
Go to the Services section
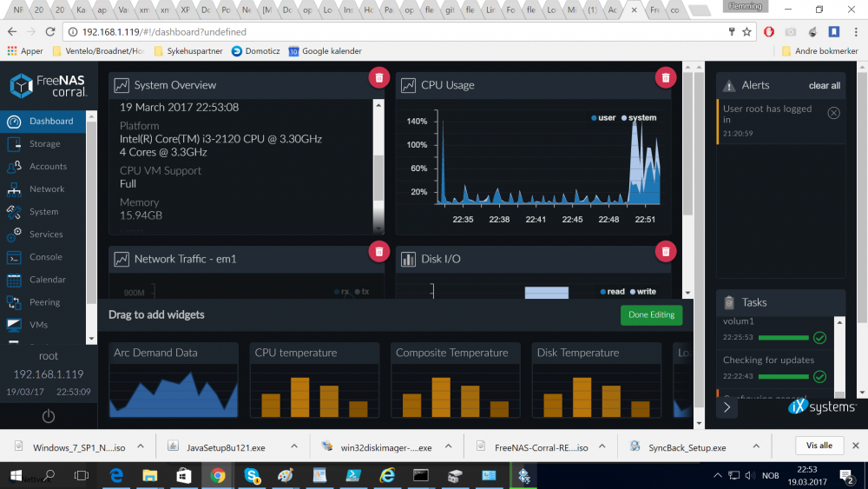(46, 235)
